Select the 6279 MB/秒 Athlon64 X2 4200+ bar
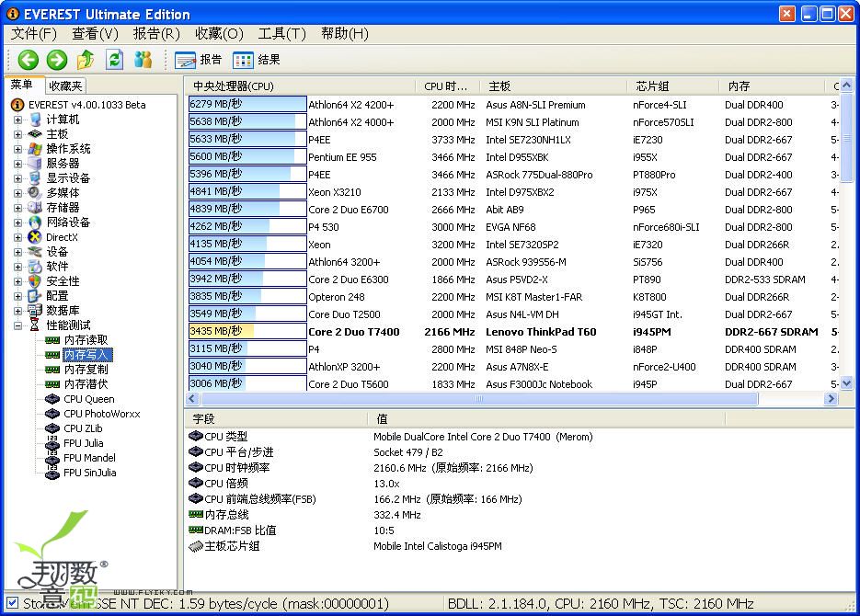860x616 pixels. coord(247,104)
